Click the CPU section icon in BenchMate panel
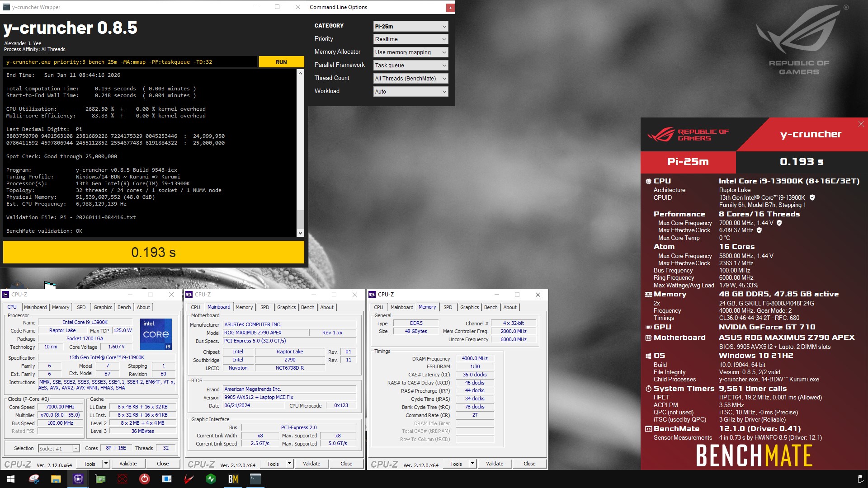The image size is (868, 488). pos(648,181)
